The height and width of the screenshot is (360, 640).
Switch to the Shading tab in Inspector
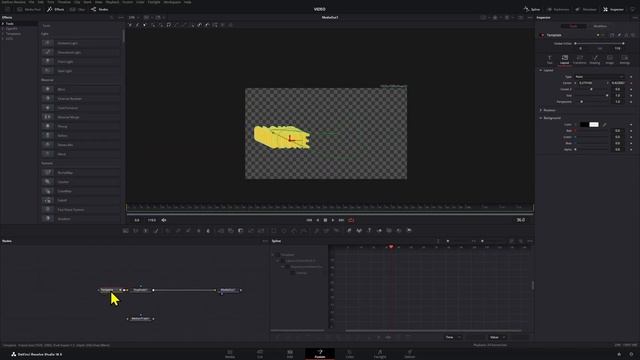pyautogui.click(x=595, y=60)
